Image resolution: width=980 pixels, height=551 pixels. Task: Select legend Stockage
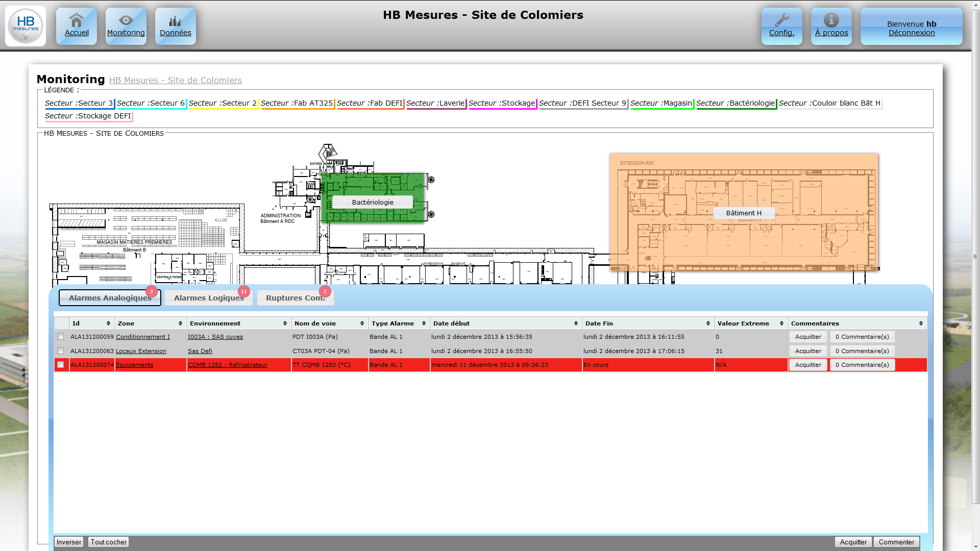tap(502, 103)
